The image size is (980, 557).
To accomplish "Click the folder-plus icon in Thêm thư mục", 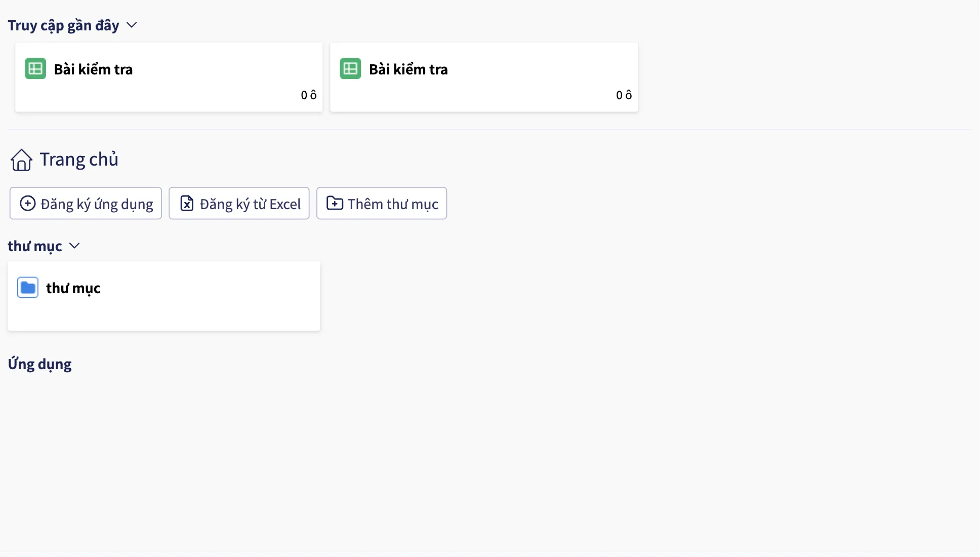I will (335, 203).
